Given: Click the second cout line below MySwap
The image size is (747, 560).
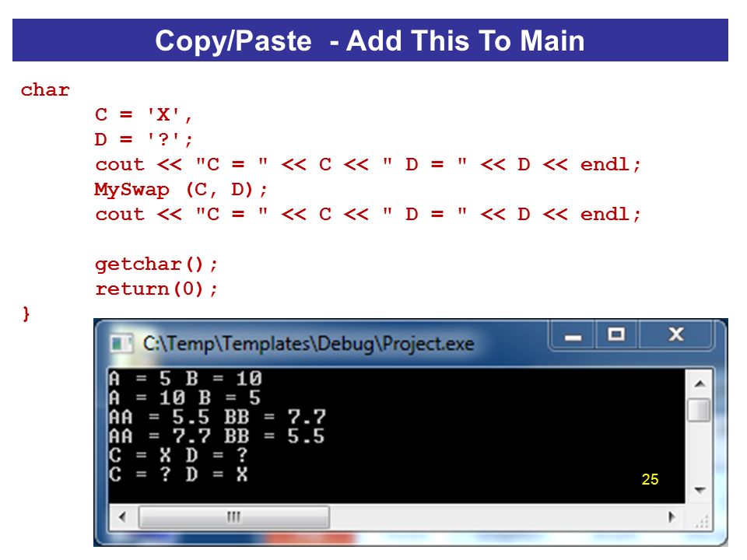Looking at the screenshot, I should click(x=368, y=215).
